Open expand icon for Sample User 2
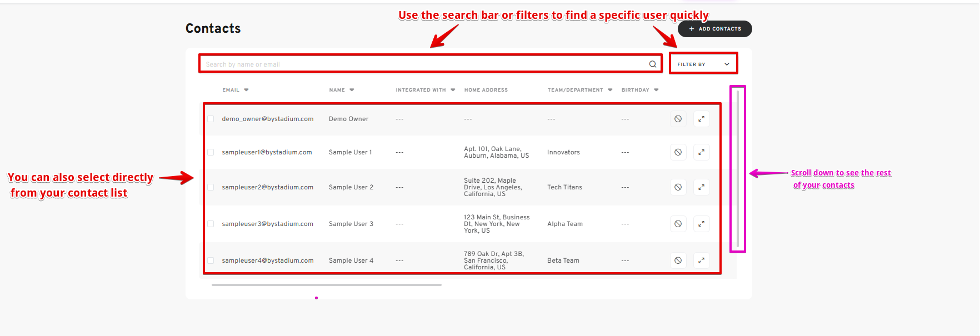The height and width of the screenshot is (336, 980). coord(701,187)
